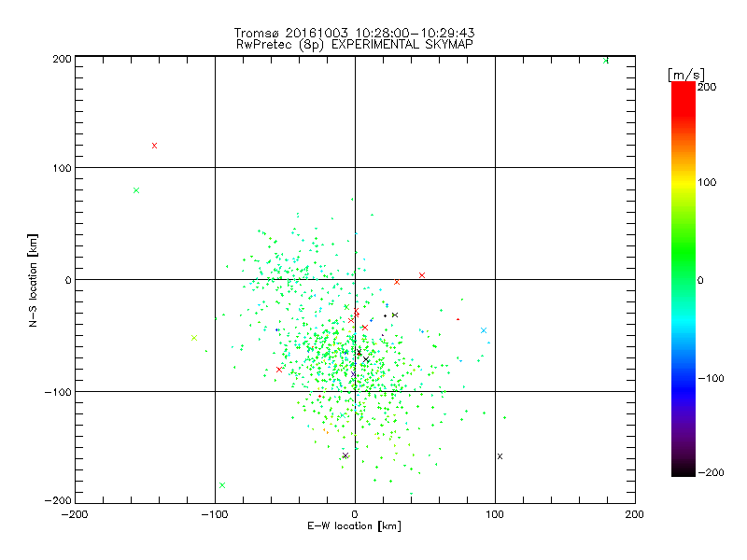This screenshot has width=747, height=560.
Task: Select the black X marker near E-W 28, N-S -32
Action: point(394,315)
